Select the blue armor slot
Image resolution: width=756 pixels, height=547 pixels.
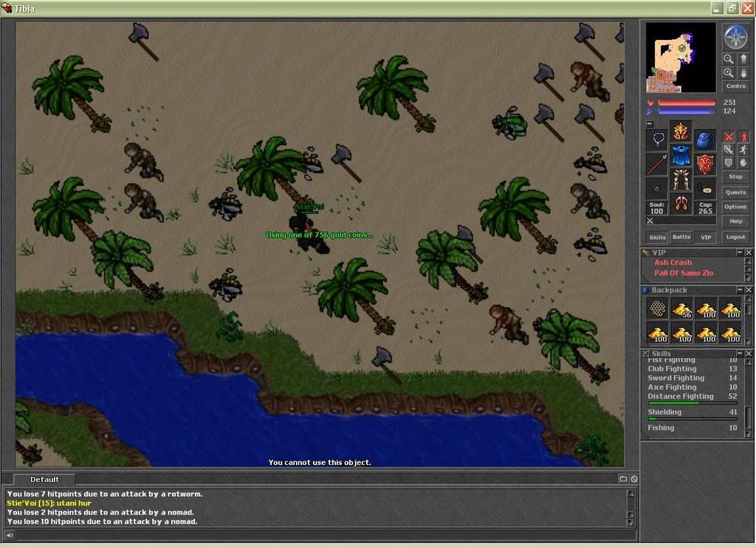(x=681, y=156)
